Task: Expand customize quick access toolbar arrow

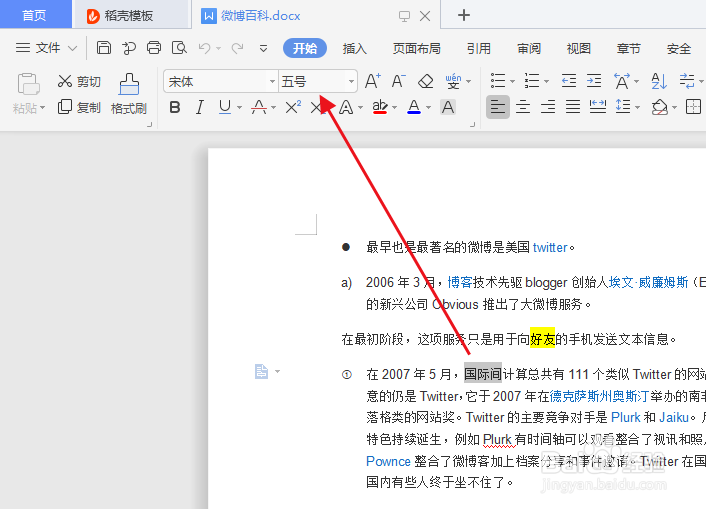Action: [x=263, y=48]
